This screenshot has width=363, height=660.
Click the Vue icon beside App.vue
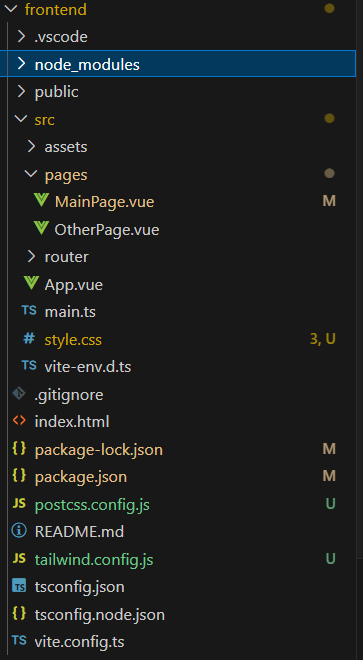tap(31, 283)
